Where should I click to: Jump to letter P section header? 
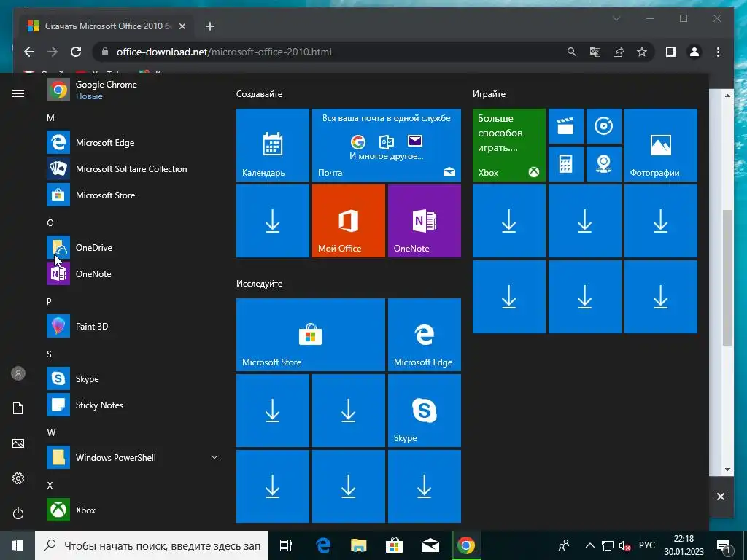pyautogui.click(x=49, y=301)
